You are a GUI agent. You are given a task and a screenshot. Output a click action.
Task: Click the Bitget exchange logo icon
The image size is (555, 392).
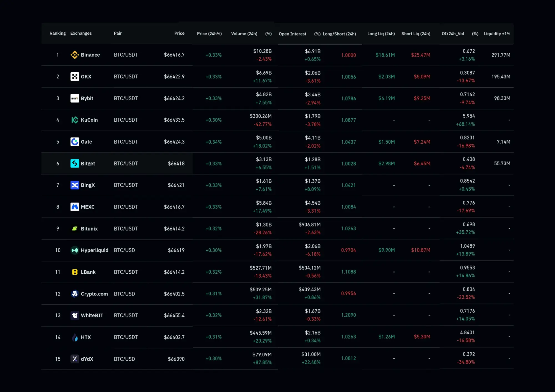point(75,163)
